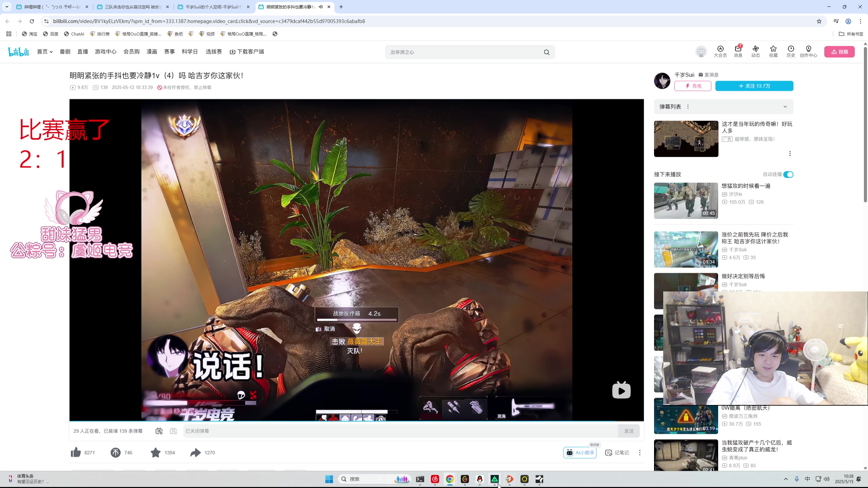The height and width of the screenshot is (488, 868).
Task: Open Chrome from taskbar
Action: click(x=450, y=479)
